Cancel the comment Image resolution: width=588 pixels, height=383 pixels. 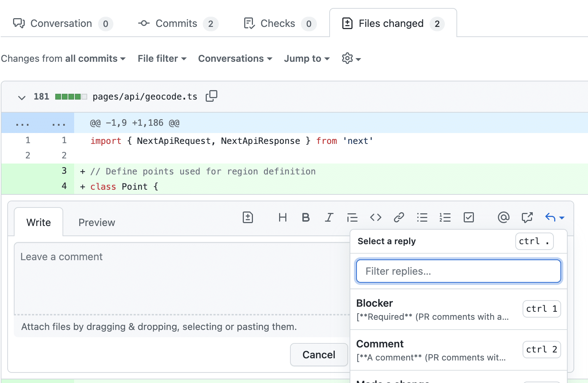319,354
